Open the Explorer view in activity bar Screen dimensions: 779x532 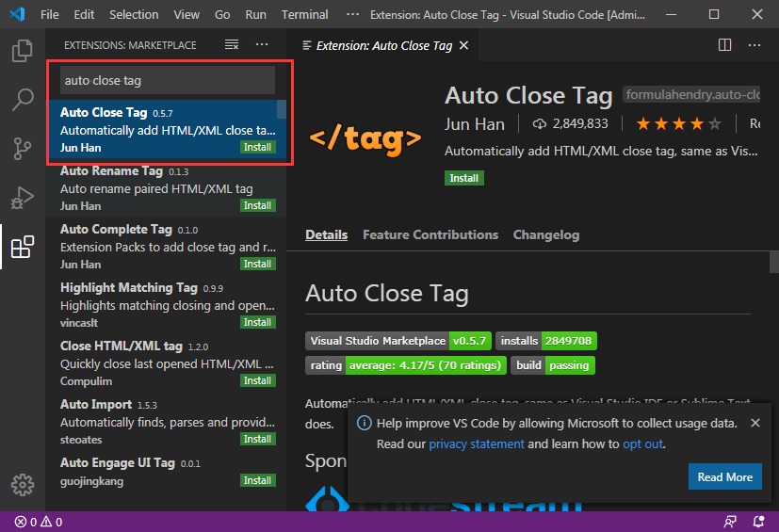(23, 50)
